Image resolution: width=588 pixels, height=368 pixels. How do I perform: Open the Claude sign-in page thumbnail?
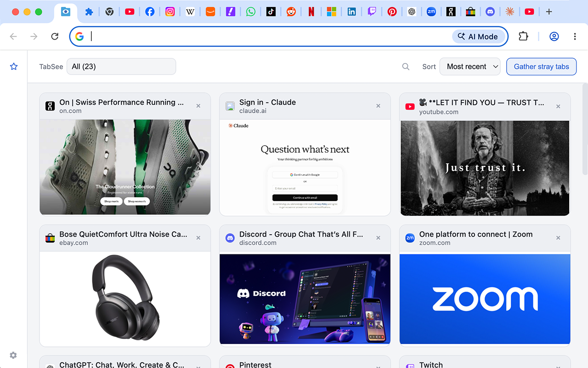pyautogui.click(x=305, y=167)
